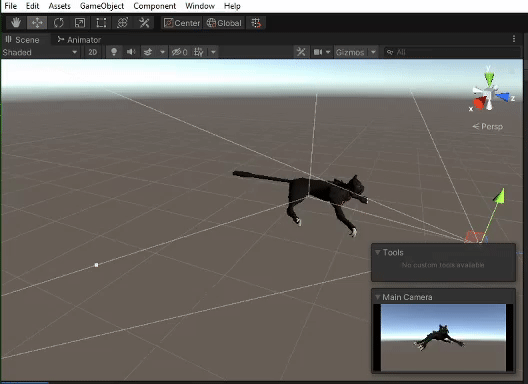Collapse the Main Camera preview panel
Image resolution: width=528 pixels, height=384 pixels.
(377, 297)
